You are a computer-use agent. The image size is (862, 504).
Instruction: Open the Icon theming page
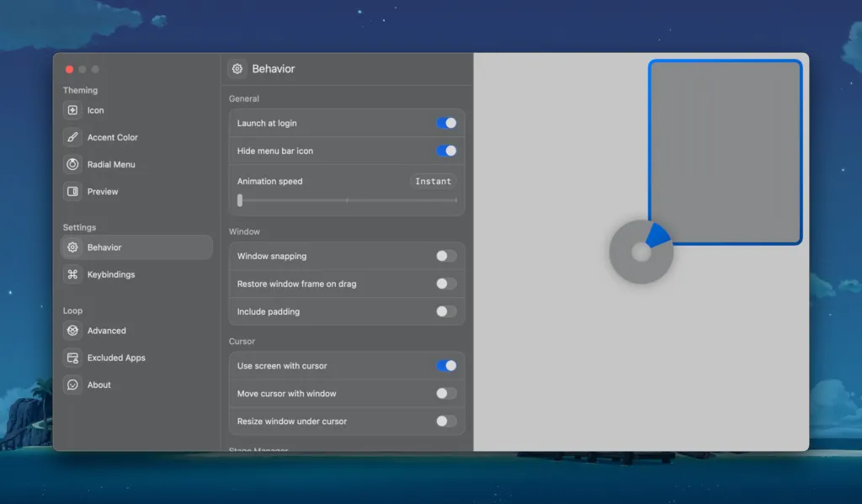point(136,110)
